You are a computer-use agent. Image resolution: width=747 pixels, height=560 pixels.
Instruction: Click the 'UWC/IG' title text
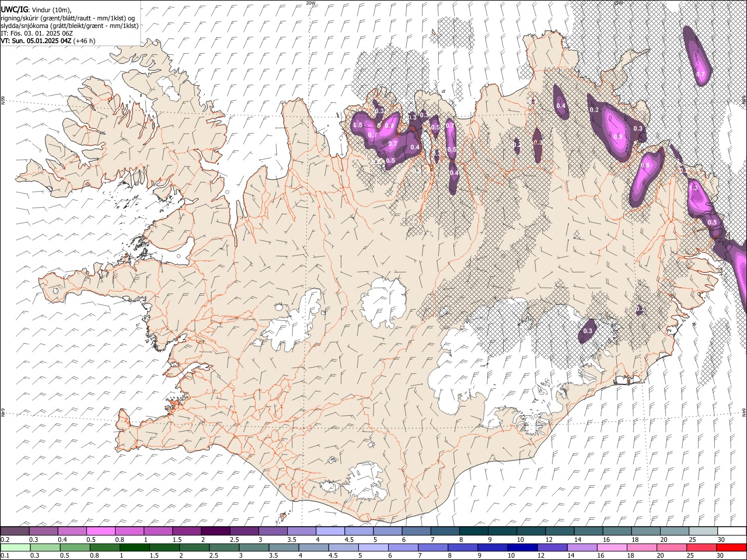[x=14, y=9]
